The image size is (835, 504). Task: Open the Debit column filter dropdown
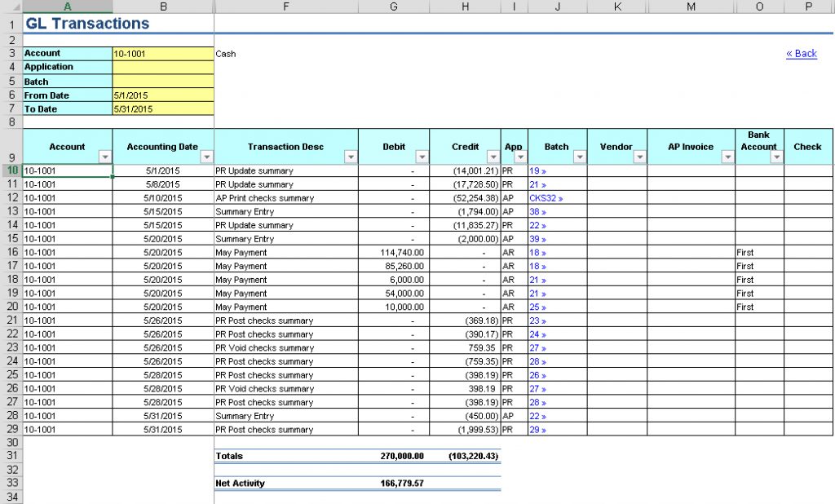(422, 155)
